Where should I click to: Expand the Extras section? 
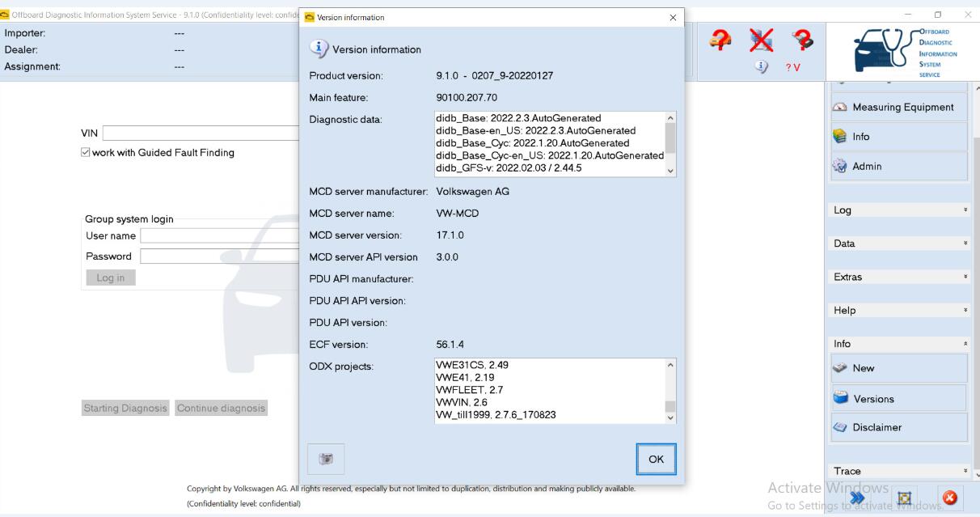900,277
